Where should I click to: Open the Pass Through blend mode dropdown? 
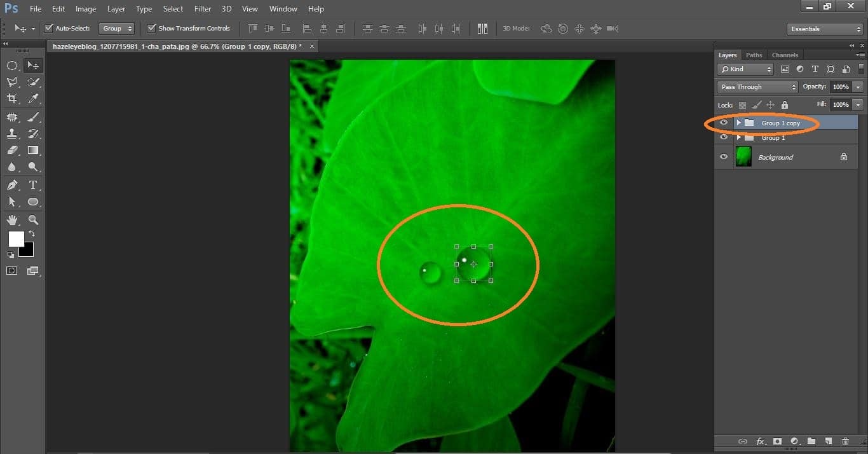757,86
